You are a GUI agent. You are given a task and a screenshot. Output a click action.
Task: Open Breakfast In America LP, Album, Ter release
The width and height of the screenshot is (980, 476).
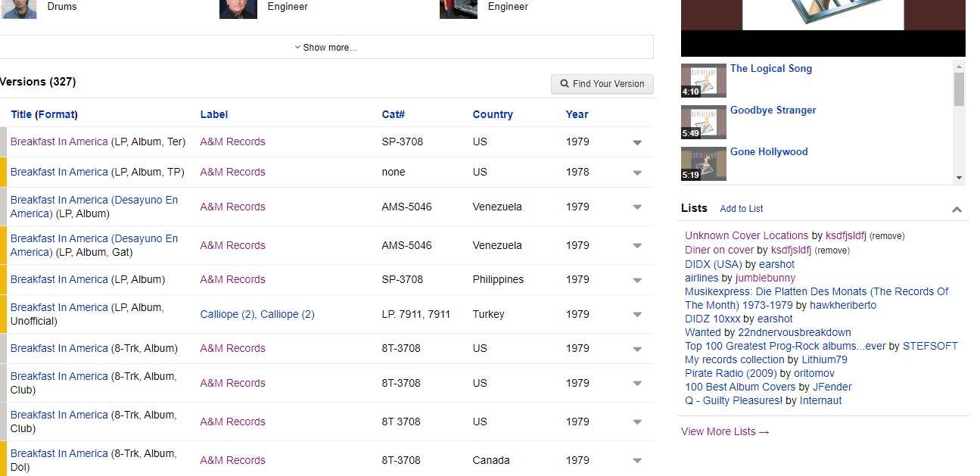click(x=59, y=142)
